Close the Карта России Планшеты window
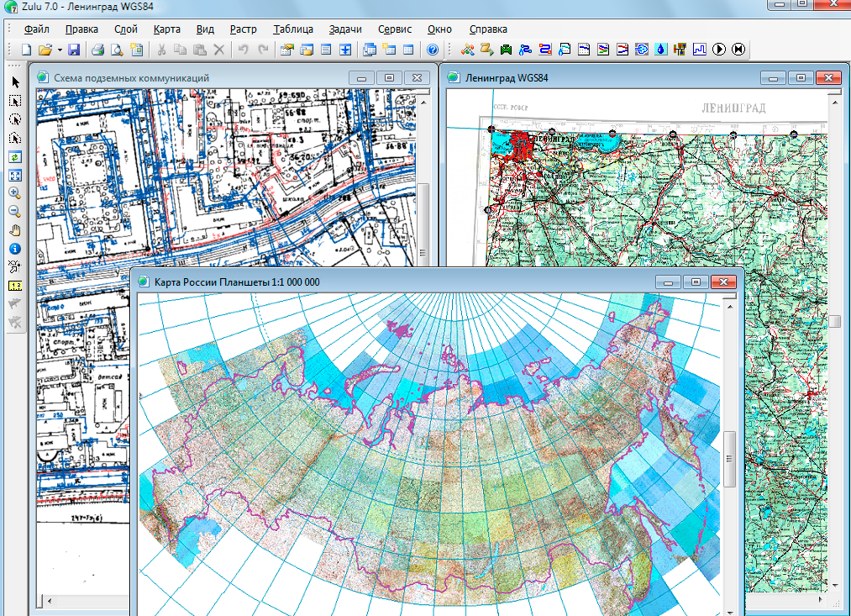The height and width of the screenshot is (616, 851). (x=723, y=282)
